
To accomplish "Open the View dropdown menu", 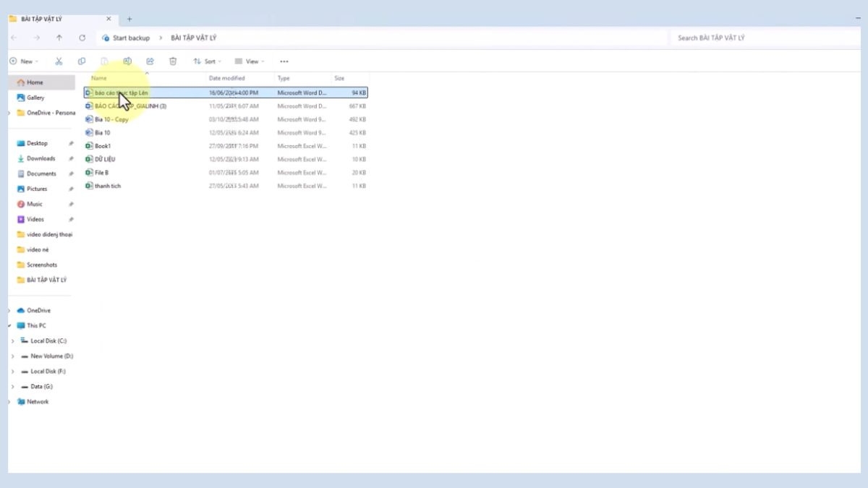I will coord(250,61).
